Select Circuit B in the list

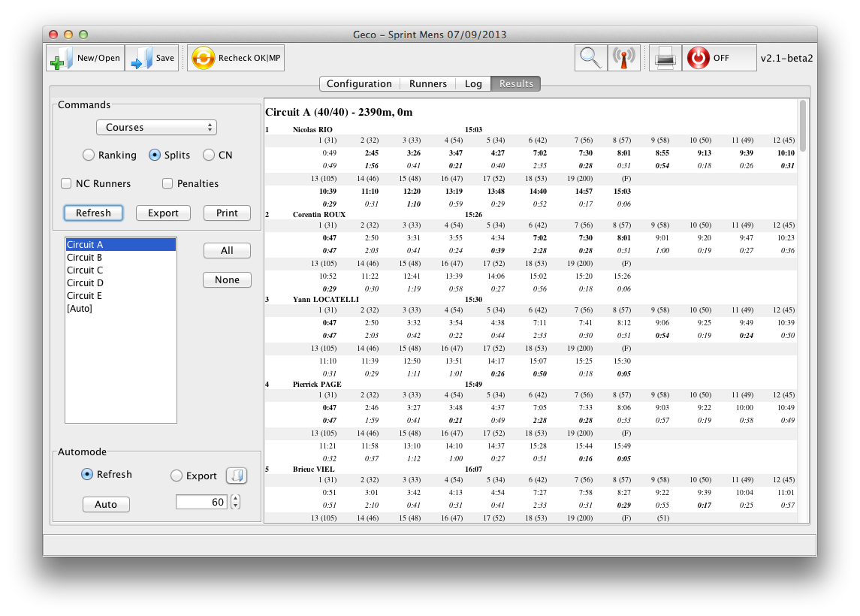tap(121, 257)
